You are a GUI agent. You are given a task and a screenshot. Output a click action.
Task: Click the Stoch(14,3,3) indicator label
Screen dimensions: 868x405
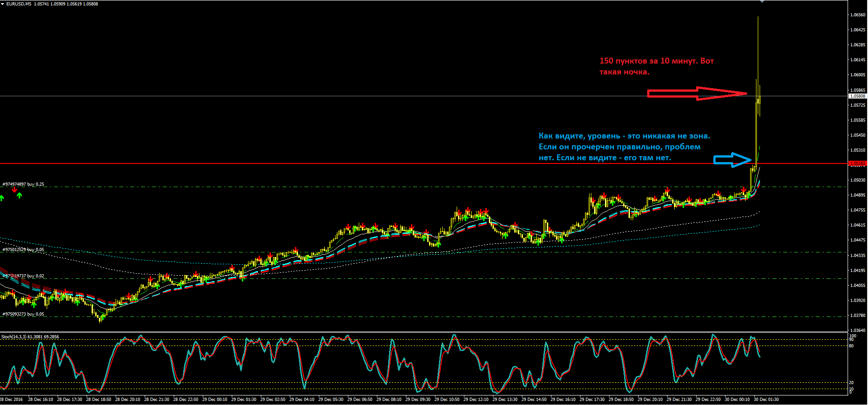click(30, 337)
